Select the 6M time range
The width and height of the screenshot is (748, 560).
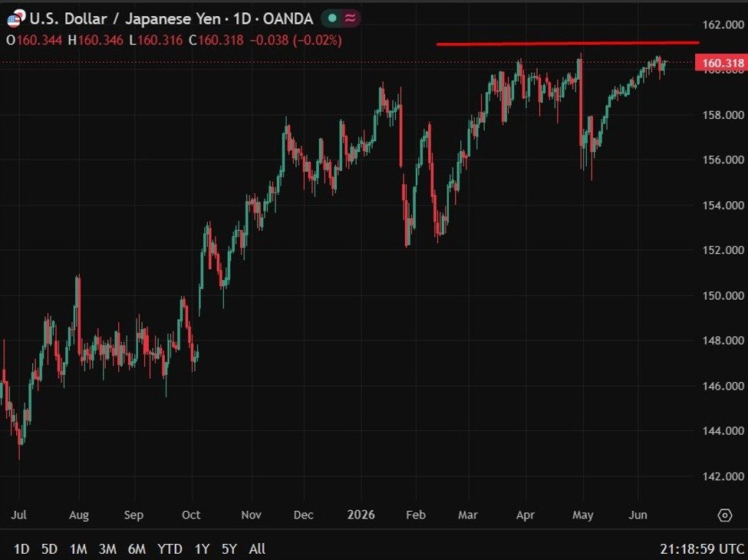point(137,549)
